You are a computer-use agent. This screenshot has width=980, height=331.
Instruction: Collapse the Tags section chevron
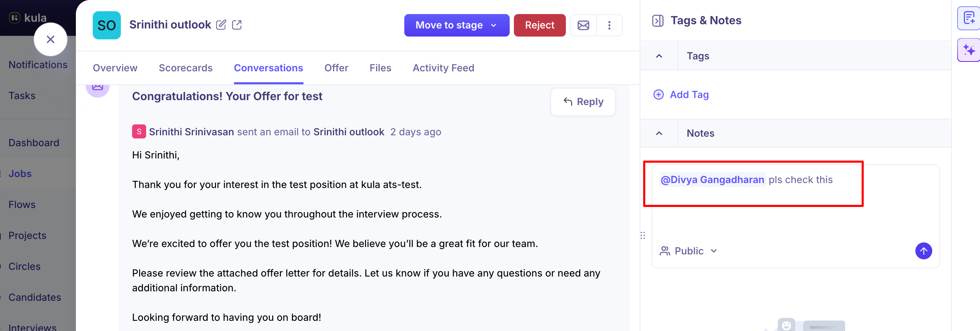point(659,56)
